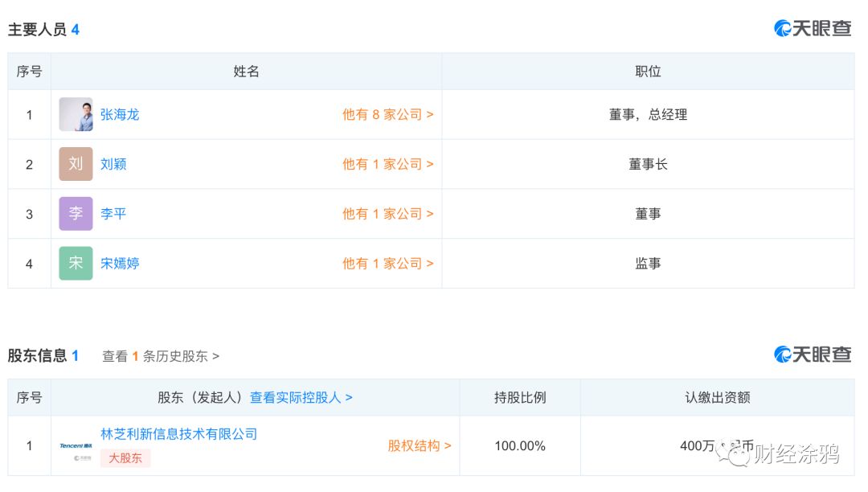
Task: Expand 刘颖's 他有 1 家公司 list
Action: click(x=387, y=165)
